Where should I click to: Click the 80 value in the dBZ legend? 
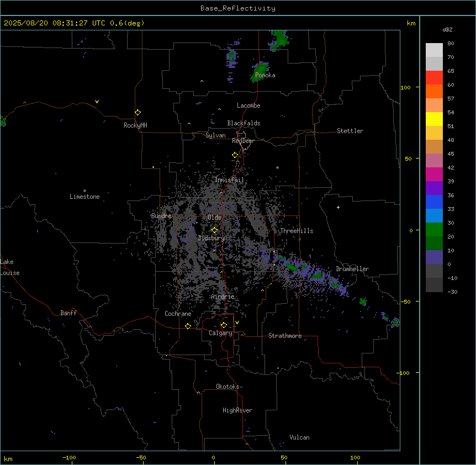pos(451,44)
